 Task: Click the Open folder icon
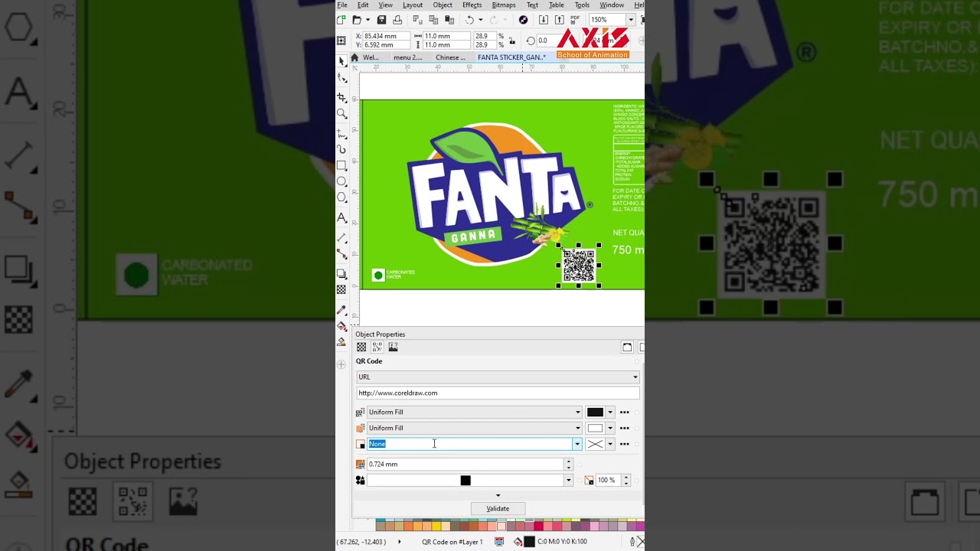357,20
